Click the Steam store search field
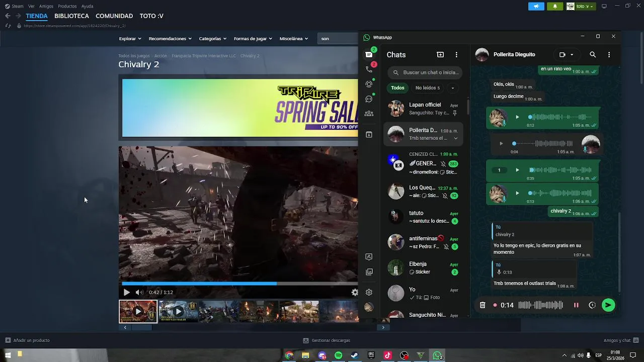 (x=338, y=39)
